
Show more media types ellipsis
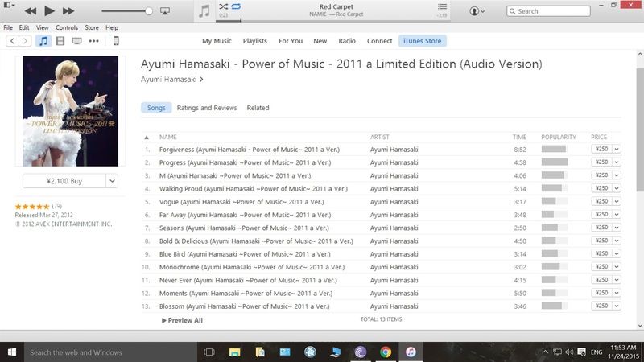(x=93, y=41)
